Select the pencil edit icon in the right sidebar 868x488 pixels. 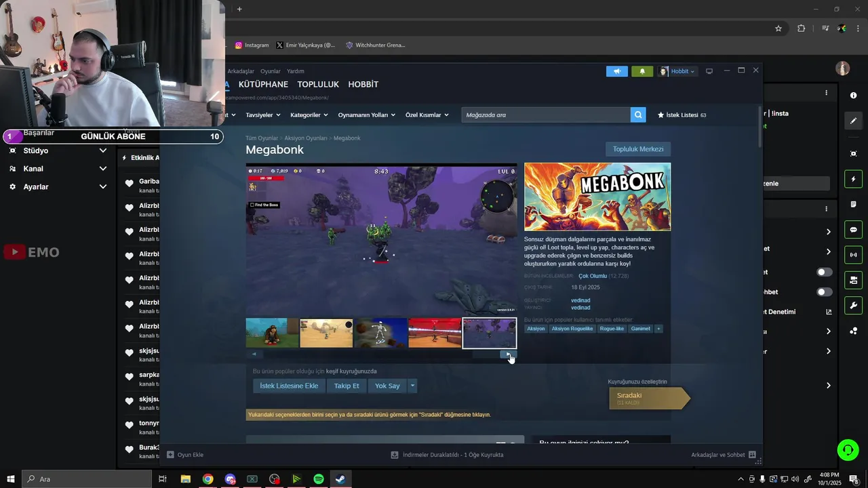tap(853, 121)
